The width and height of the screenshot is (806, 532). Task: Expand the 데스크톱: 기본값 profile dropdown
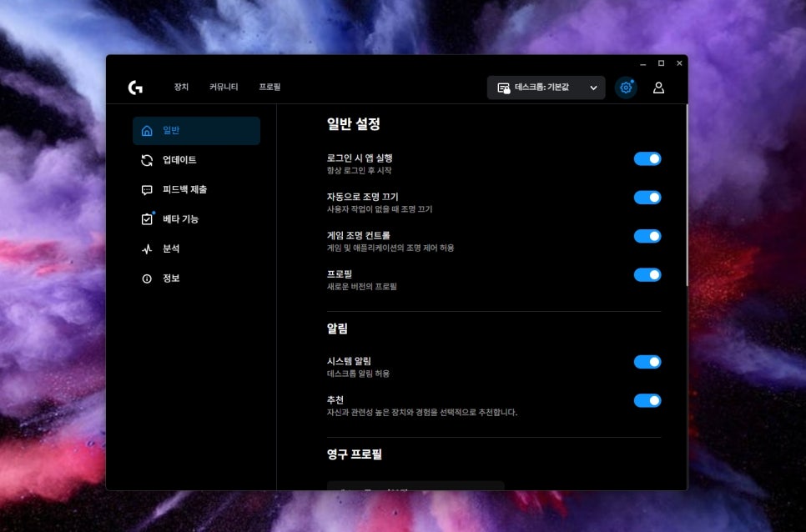546,88
